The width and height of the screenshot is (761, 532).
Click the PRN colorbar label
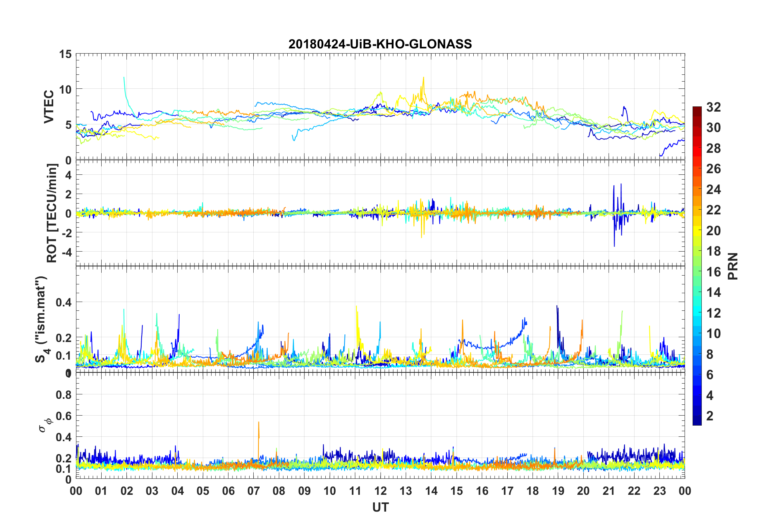click(x=733, y=266)
